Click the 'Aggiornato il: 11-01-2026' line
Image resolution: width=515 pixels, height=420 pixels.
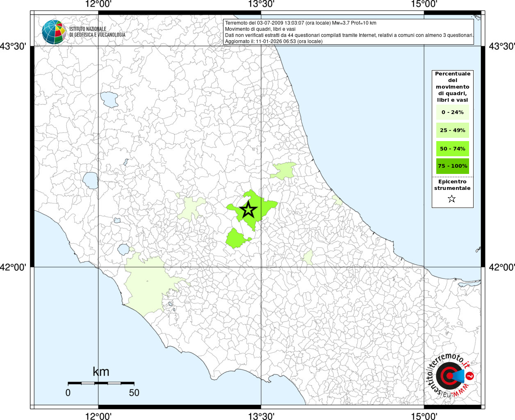coord(273,41)
